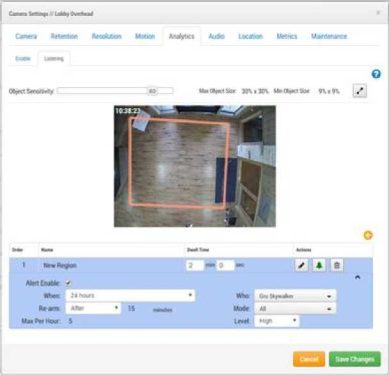The image size is (389, 375).
Task: Click the Max Per Hour value 5
Action: pos(70,321)
